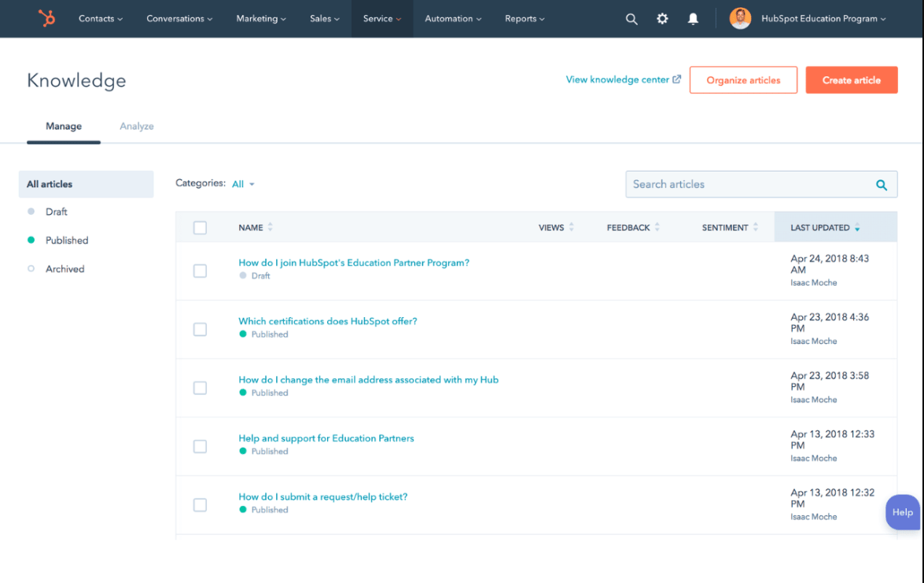Open the View knowledge center link
The image size is (924, 583).
tap(618, 79)
